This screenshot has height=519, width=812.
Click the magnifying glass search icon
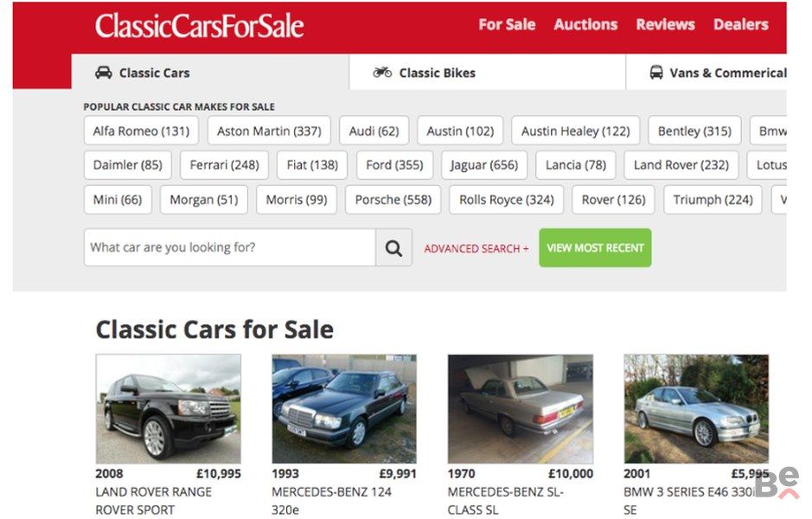(x=393, y=248)
